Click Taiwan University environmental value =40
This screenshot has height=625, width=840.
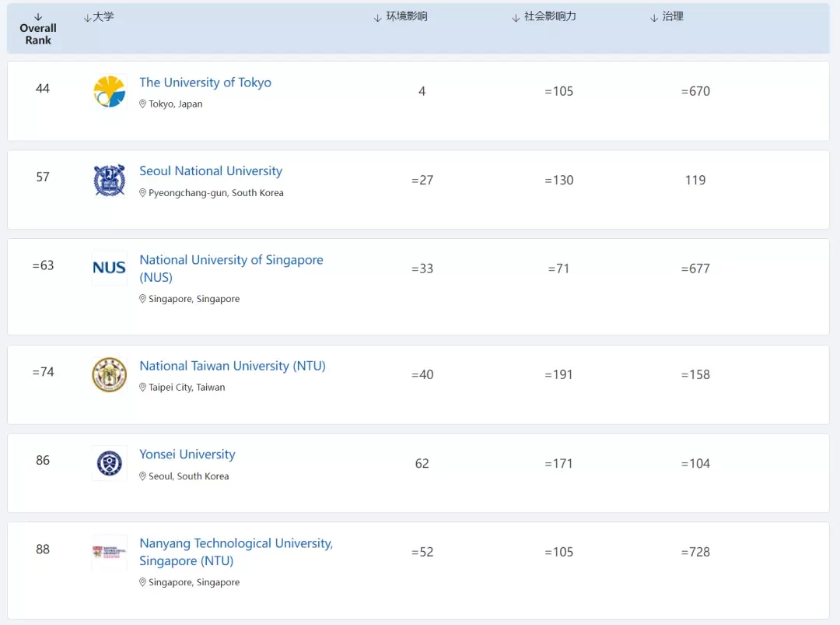(x=422, y=374)
